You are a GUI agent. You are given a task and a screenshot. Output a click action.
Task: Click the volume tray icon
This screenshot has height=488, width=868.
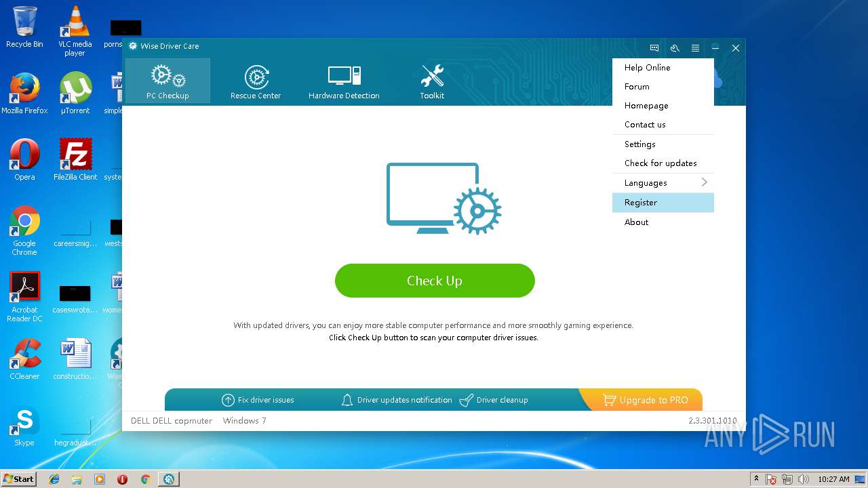[804, 479]
